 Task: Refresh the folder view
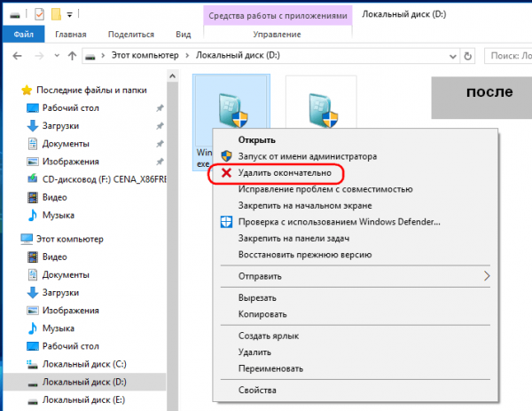click(x=467, y=56)
